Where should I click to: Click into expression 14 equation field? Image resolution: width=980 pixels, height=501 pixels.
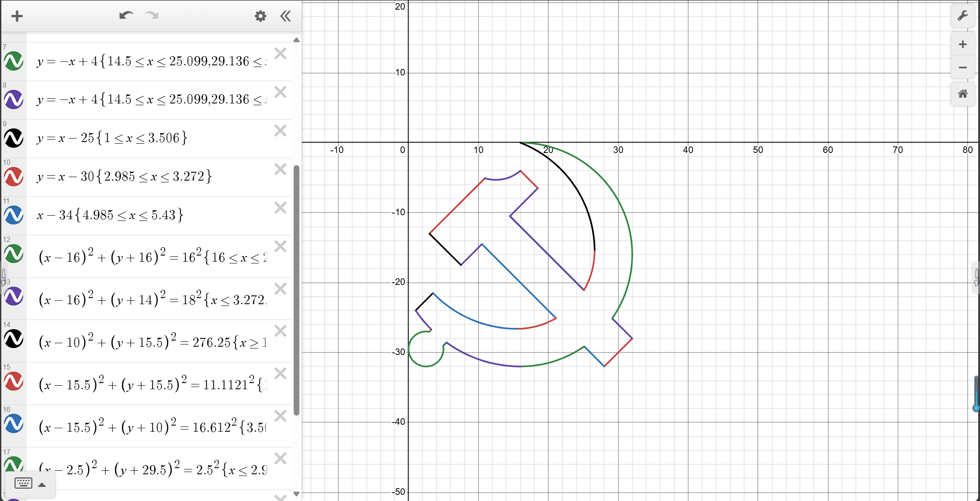point(153,342)
